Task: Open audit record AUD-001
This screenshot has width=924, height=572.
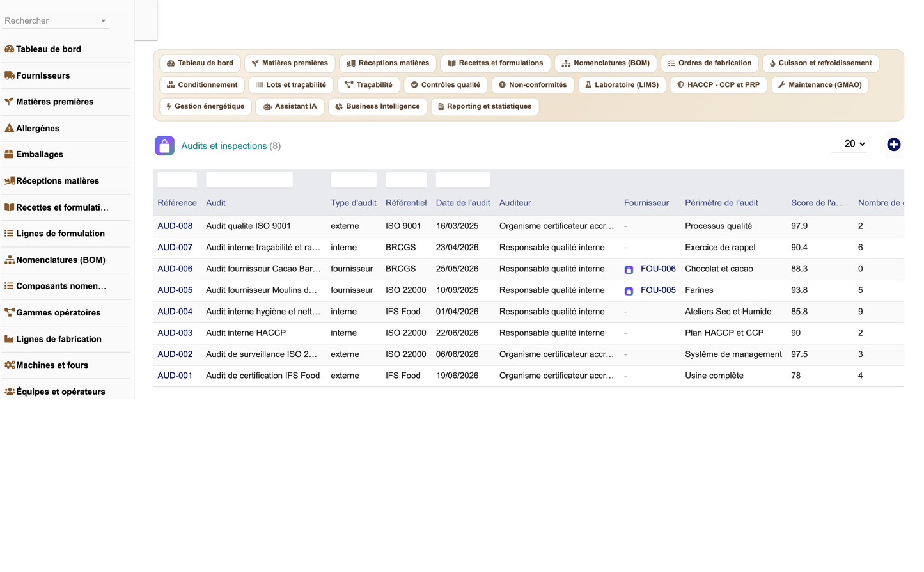Action: coord(175,376)
